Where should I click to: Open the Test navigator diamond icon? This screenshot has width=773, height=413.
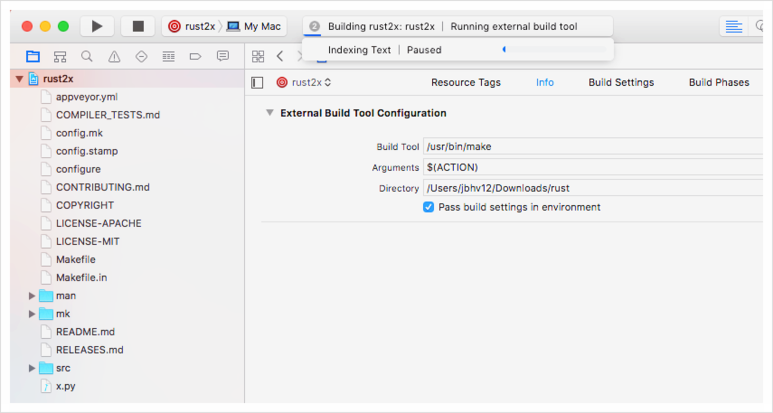[x=141, y=56]
